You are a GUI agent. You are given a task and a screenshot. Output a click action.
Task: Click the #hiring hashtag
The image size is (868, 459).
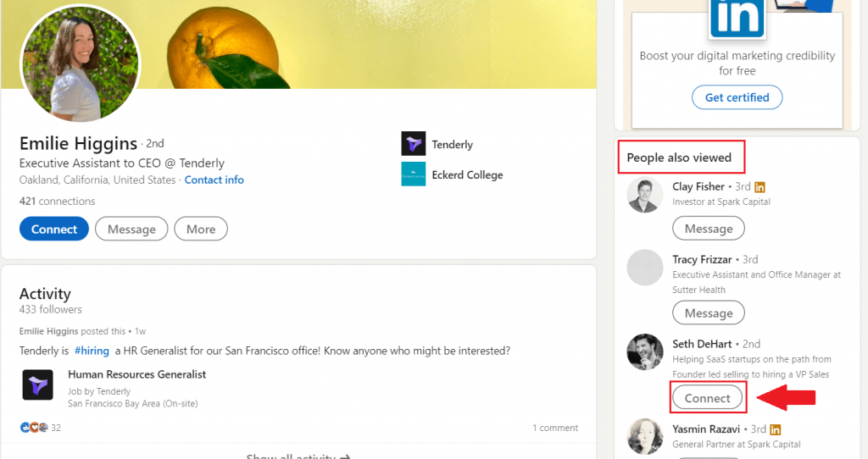[92, 351]
